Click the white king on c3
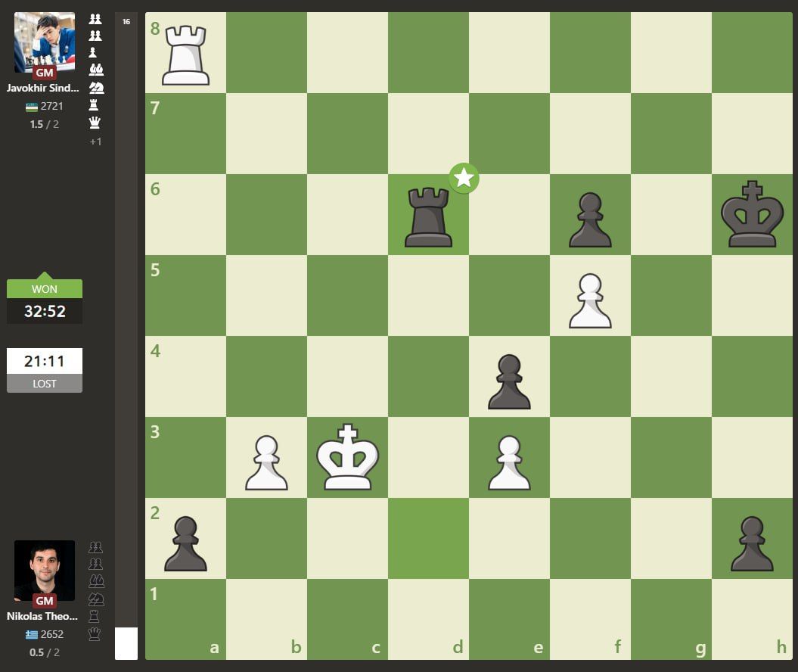 click(x=347, y=458)
